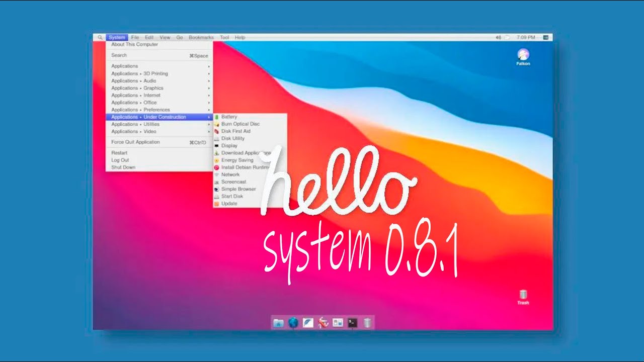644x362 pixels.
Task: Open the Energy Saving entry
Action: (x=250, y=160)
